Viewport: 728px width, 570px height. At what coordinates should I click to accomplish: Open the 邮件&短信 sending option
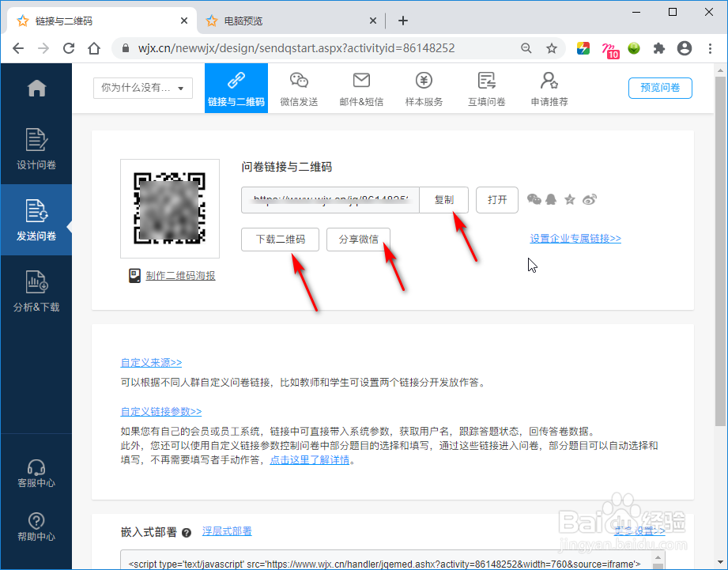[361, 87]
